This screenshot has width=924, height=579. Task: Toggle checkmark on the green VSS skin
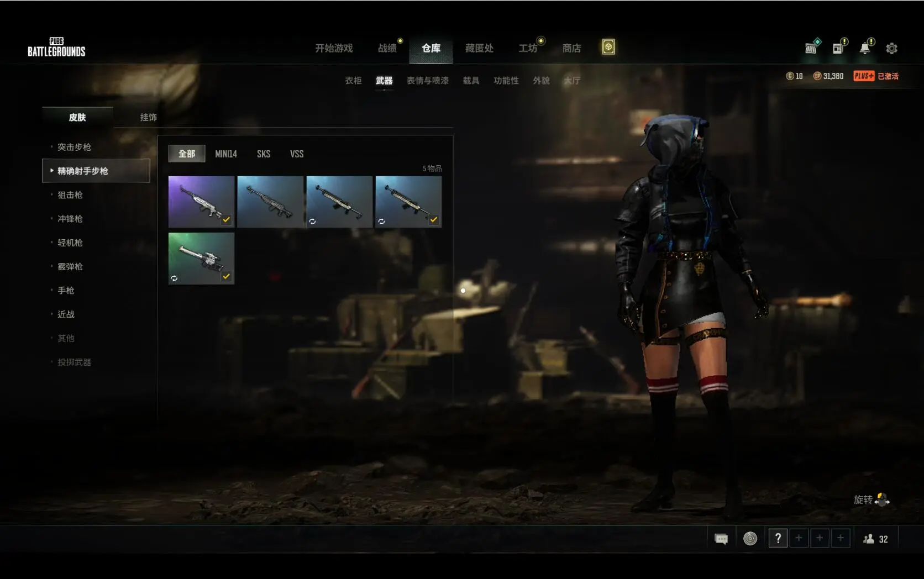pyautogui.click(x=226, y=276)
